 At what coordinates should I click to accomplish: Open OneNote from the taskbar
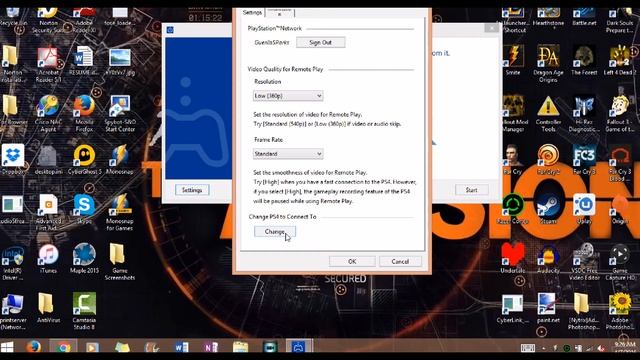(x=211, y=347)
